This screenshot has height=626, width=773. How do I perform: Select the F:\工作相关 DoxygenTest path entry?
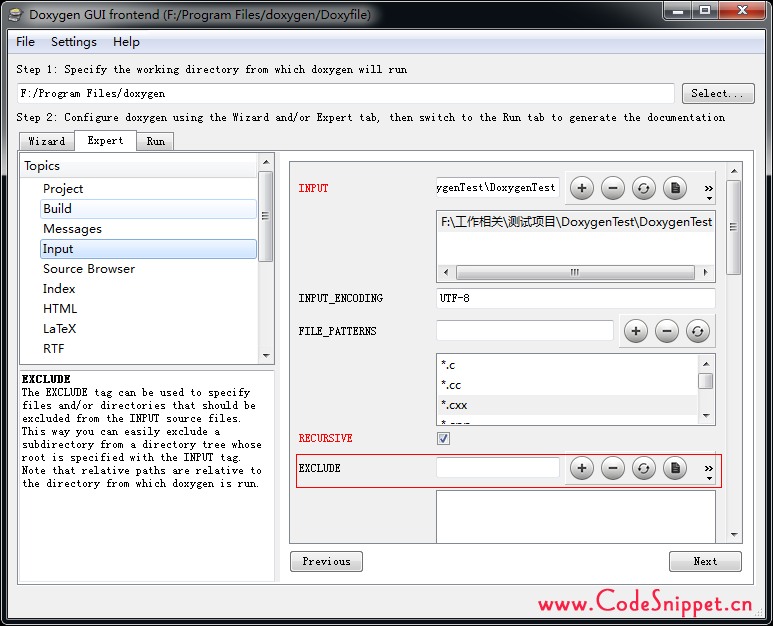coord(576,222)
